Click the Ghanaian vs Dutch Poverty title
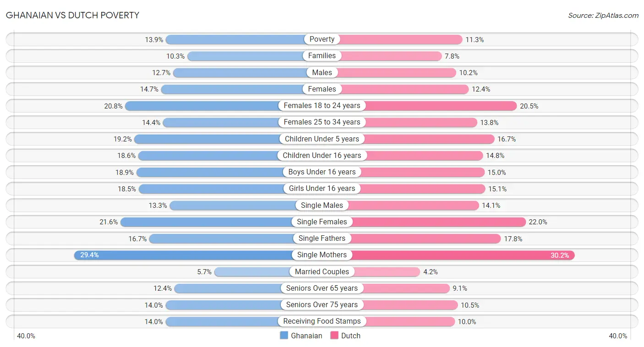The image size is (644, 347). coord(72,15)
